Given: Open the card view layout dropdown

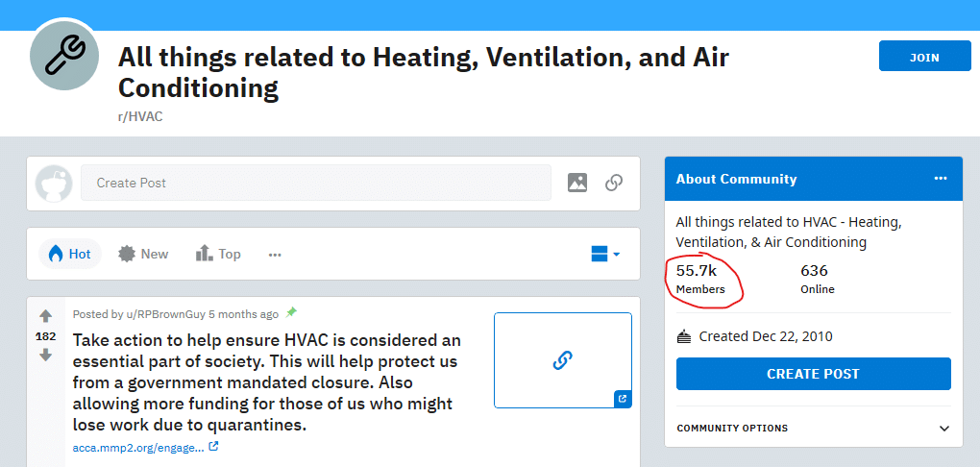Looking at the screenshot, I should coord(605,254).
